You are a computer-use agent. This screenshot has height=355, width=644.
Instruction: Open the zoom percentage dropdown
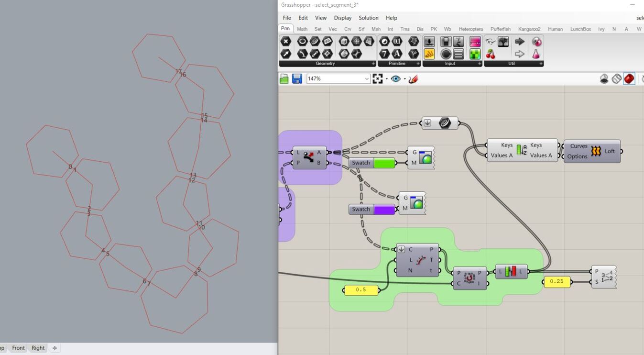[366, 78]
